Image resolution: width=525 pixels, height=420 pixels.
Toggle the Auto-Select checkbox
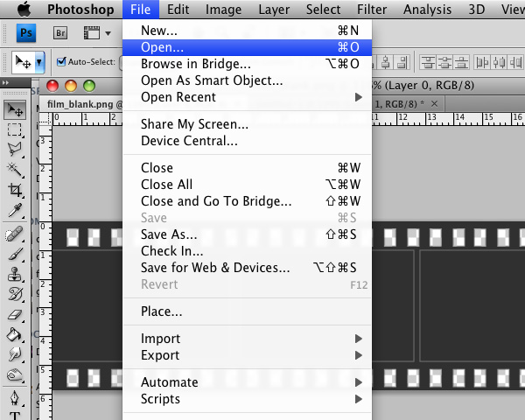pos(62,62)
